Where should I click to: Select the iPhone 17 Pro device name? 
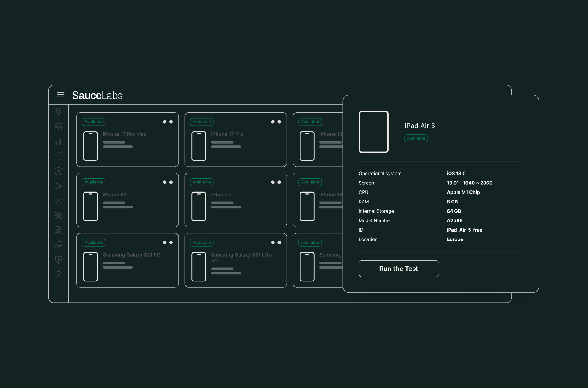[227, 134]
